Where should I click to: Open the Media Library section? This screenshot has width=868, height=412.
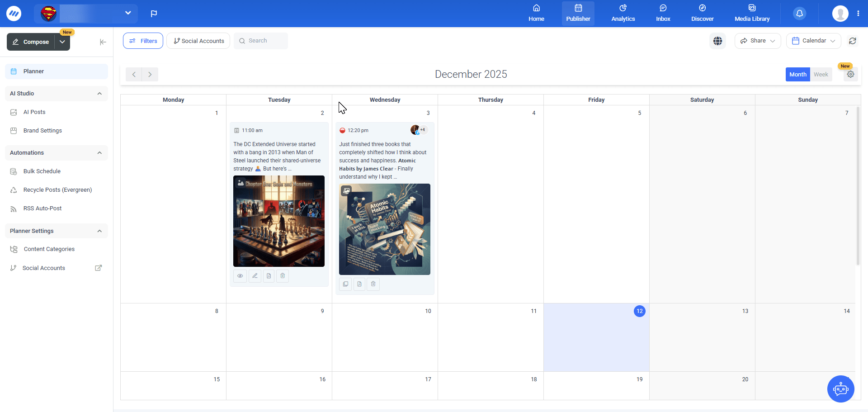(x=752, y=13)
